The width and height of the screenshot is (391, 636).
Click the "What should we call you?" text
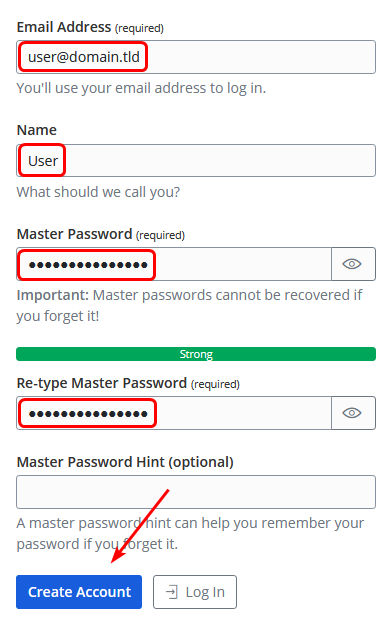click(98, 192)
